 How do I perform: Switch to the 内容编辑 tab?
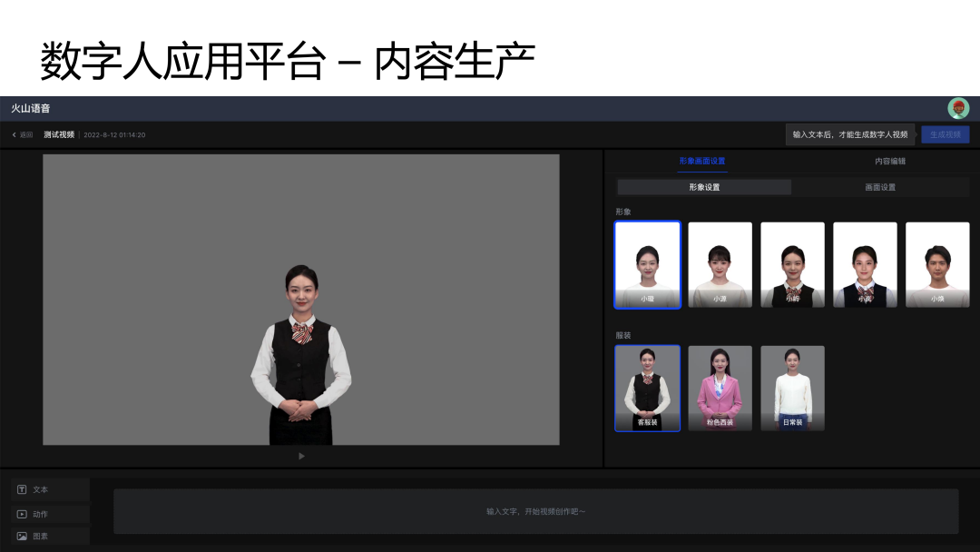(x=890, y=162)
